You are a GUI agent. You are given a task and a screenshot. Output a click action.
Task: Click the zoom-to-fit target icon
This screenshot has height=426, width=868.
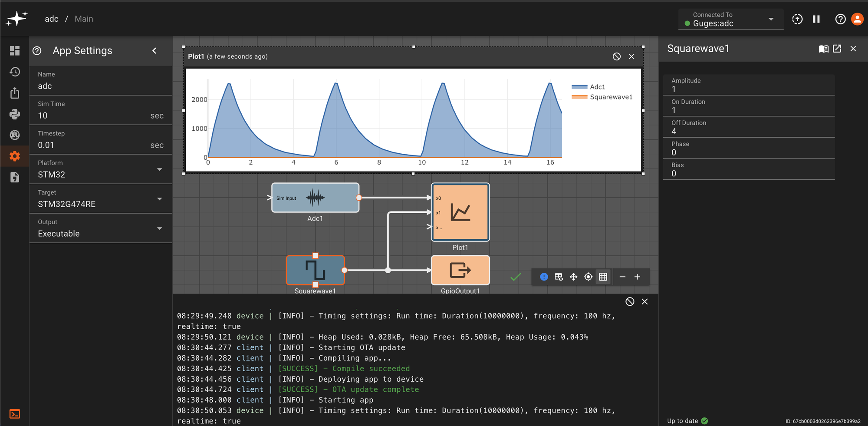click(588, 277)
